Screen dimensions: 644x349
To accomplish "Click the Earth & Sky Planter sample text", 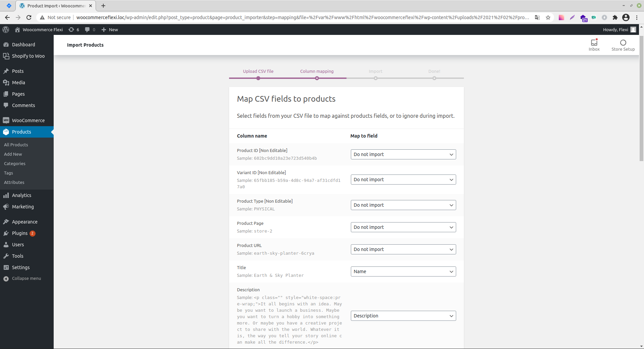I will (x=279, y=276).
